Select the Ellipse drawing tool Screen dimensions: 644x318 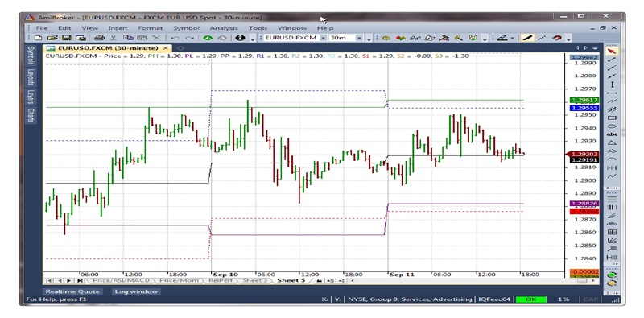tap(612, 126)
